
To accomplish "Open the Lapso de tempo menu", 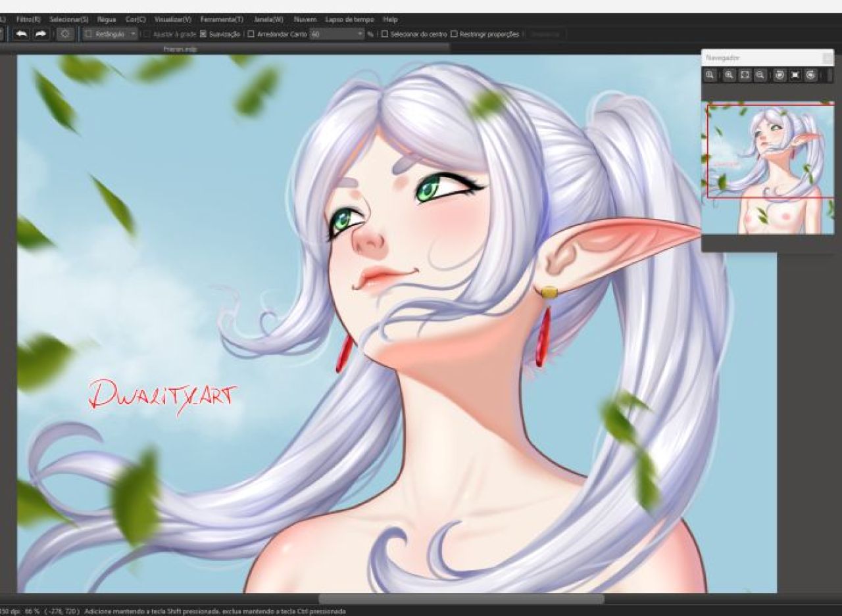I will (x=349, y=20).
